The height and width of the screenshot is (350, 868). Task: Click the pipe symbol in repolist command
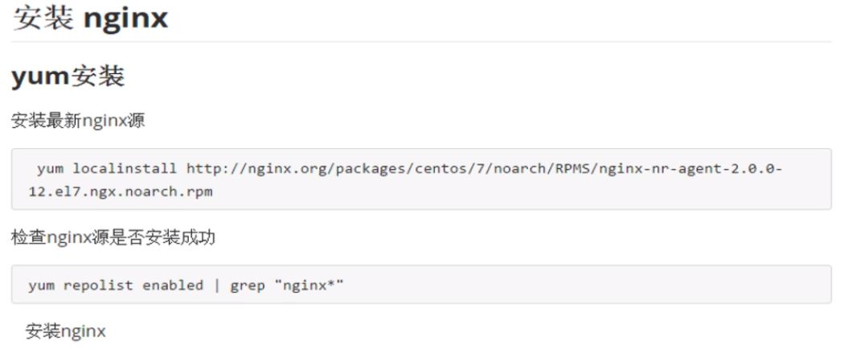(x=216, y=286)
